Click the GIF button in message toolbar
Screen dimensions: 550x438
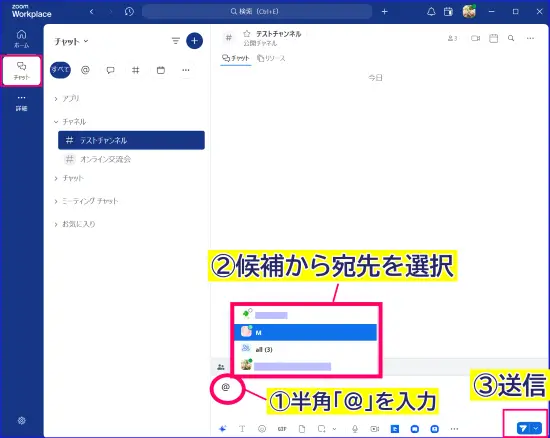pyautogui.click(x=282, y=429)
